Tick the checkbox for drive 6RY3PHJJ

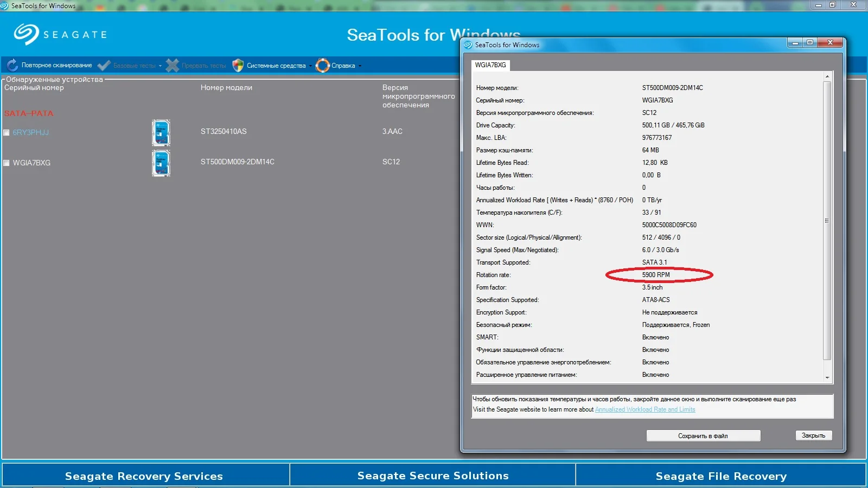pos(7,133)
